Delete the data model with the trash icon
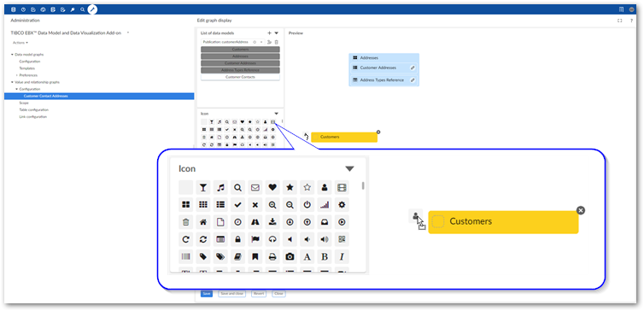The width and height of the screenshot is (644, 311). click(277, 42)
